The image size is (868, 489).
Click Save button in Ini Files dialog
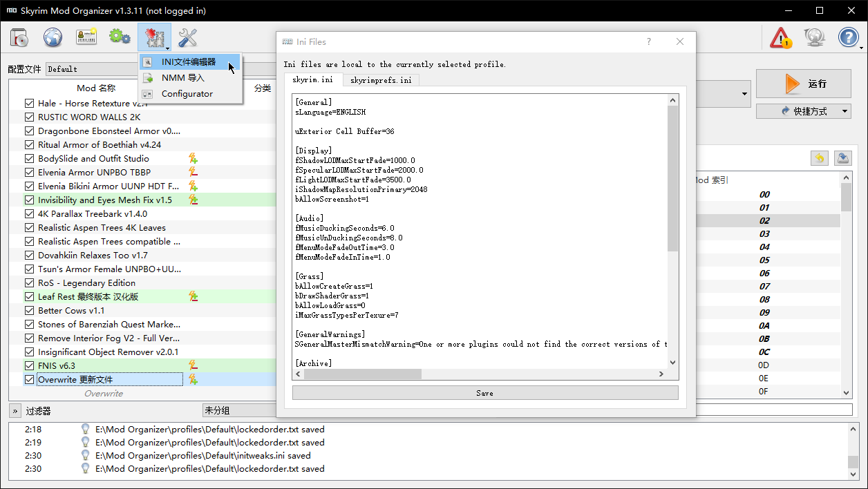click(485, 393)
